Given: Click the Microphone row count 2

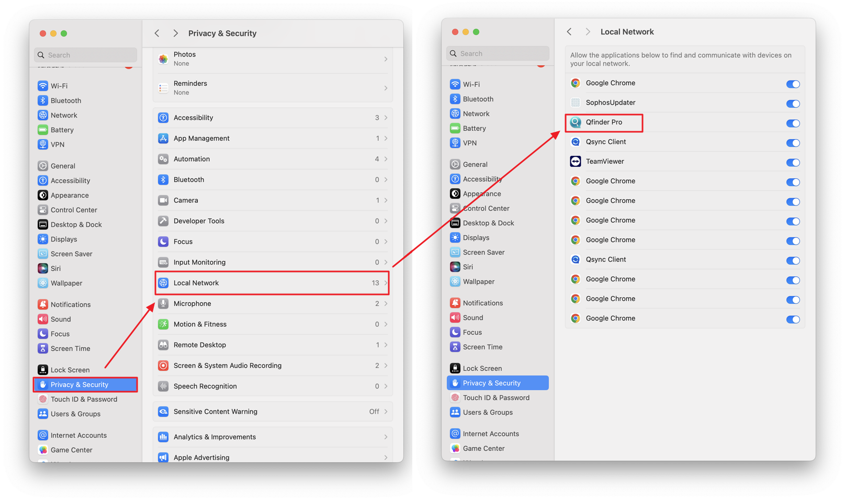Looking at the screenshot, I should pyautogui.click(x=377, y=303).
